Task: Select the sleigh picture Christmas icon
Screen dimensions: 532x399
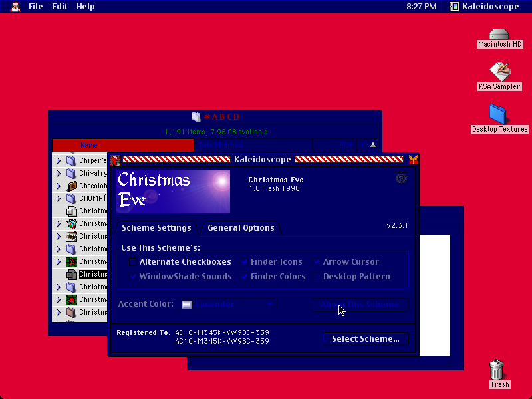Action: click(x=72, y=236)
